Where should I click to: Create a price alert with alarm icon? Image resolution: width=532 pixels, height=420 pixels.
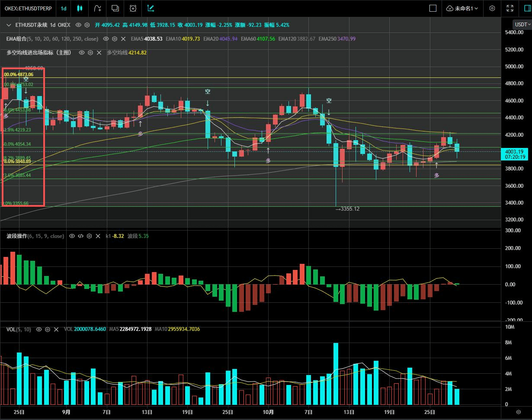(133, 8)
